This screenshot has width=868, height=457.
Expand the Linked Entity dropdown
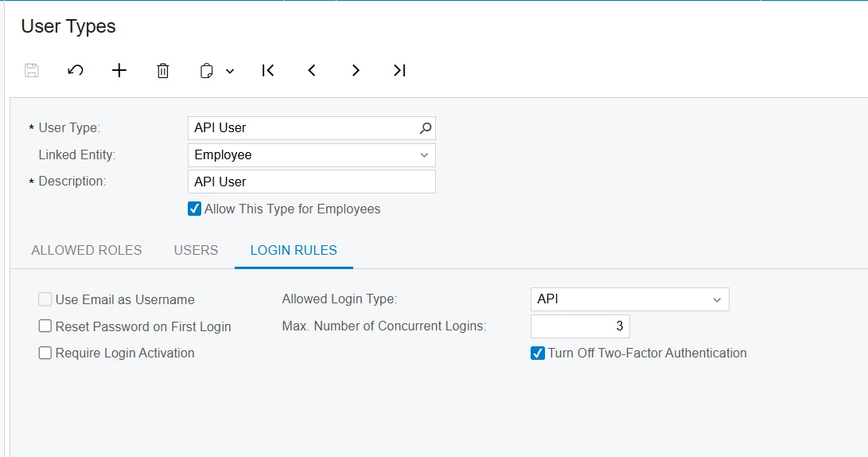(424, 155)
